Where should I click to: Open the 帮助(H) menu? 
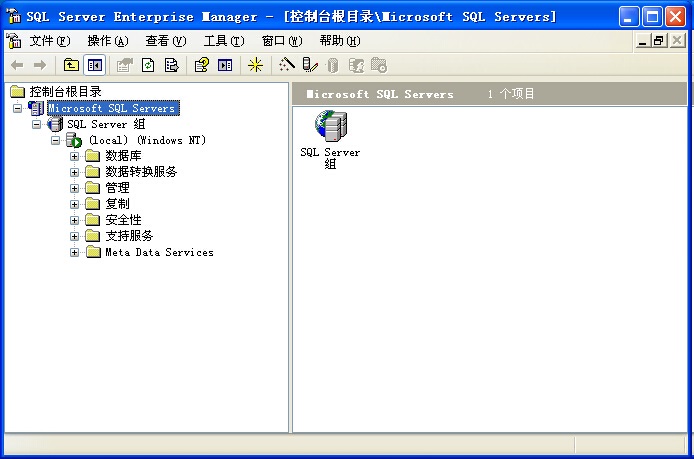[340, 41]
